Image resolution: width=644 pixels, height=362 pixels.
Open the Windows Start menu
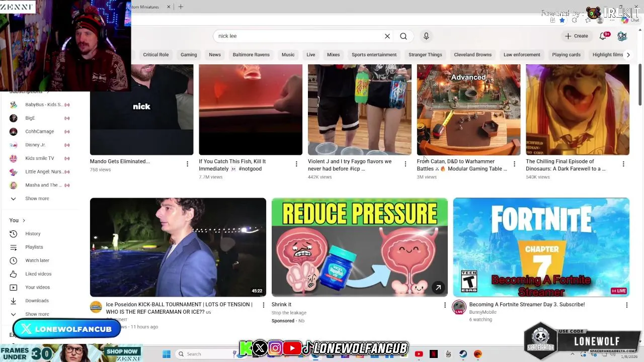[x=167, y=354]
